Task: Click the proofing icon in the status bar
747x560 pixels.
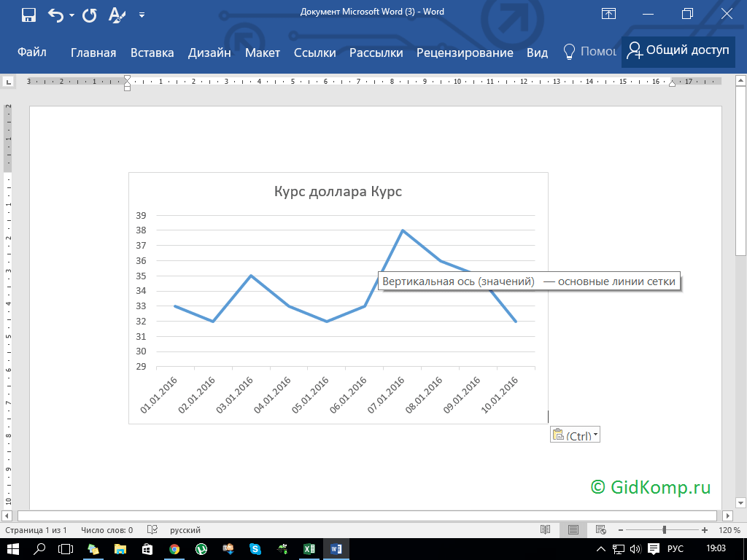Action: tap(152, 530)
